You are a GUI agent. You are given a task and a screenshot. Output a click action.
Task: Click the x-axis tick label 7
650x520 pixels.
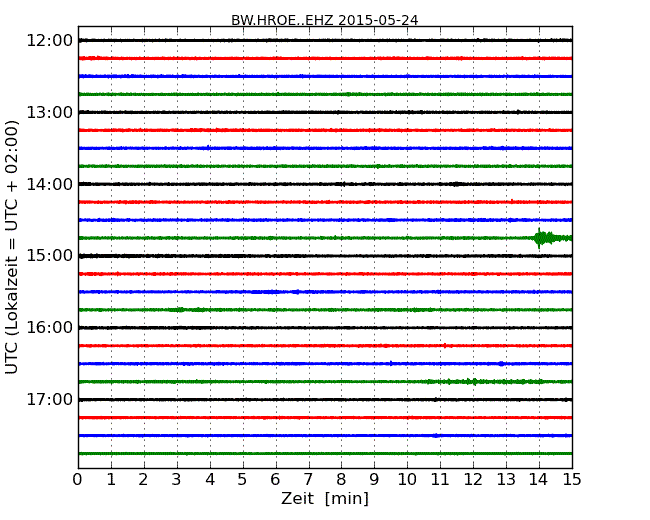pos(308,480)
